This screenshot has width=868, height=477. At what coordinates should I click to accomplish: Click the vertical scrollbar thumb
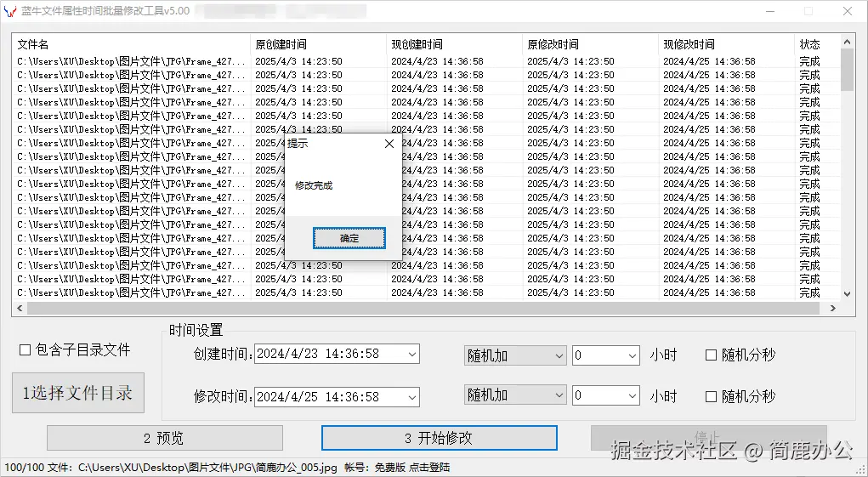847,70
